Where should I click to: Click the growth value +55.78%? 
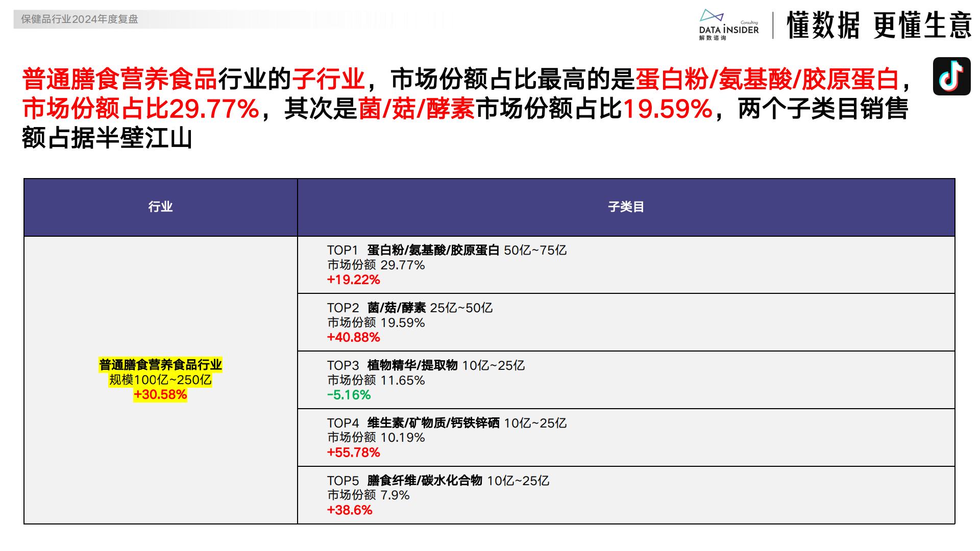coord(354,453)
